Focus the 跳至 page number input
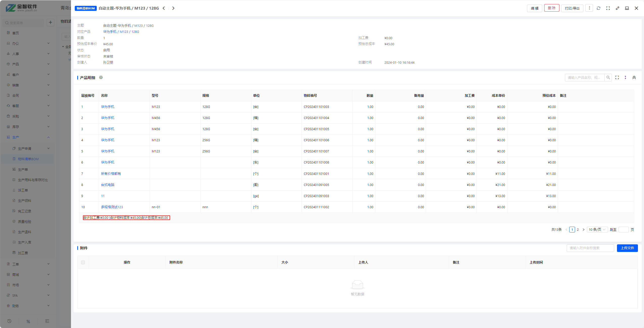 pos(623,229)
